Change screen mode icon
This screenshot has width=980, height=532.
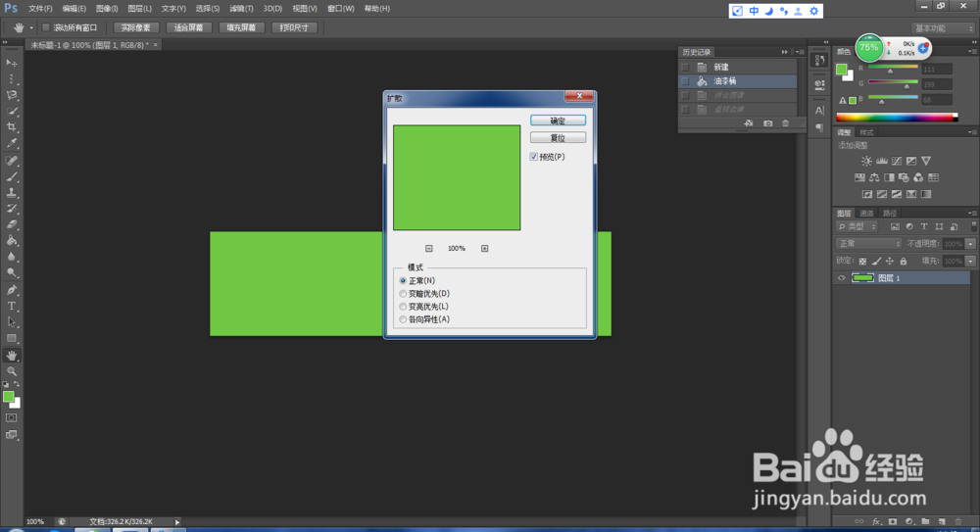[11, 434]
